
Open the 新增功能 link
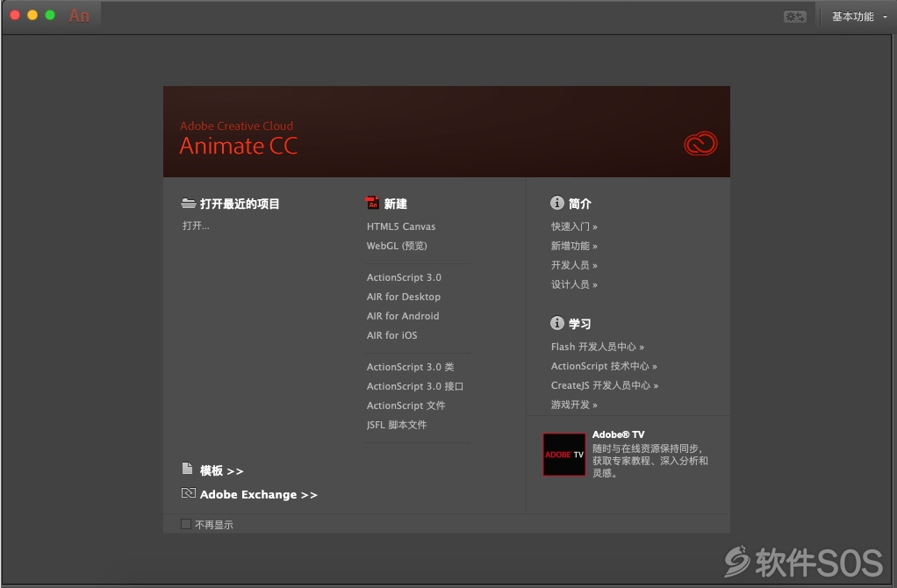tap(574, 246)
